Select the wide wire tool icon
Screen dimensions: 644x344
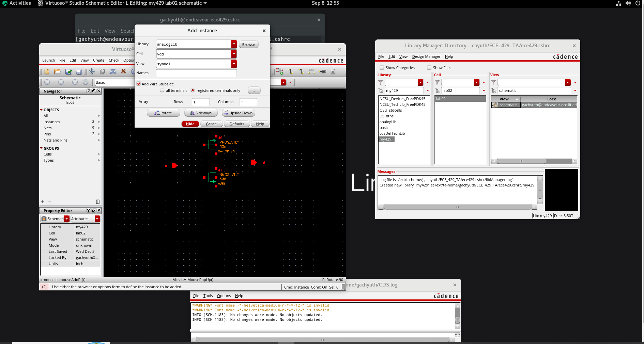[x=301, y=71]
